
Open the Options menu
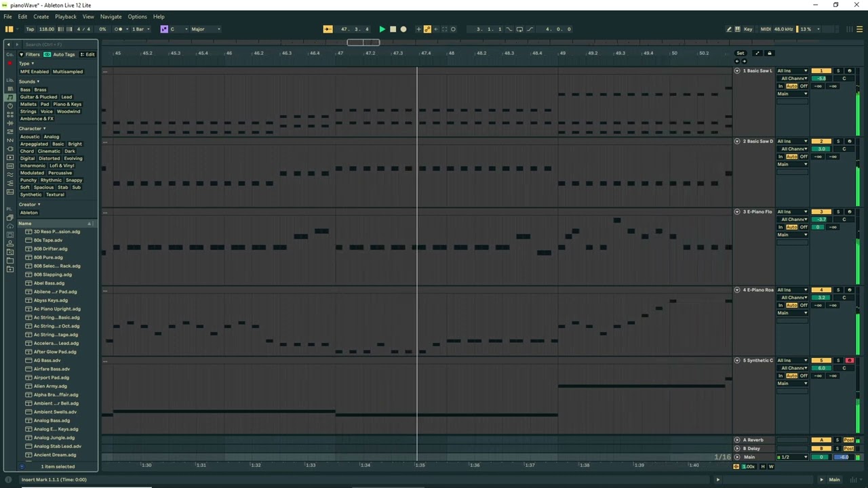(x=137, y=16)
